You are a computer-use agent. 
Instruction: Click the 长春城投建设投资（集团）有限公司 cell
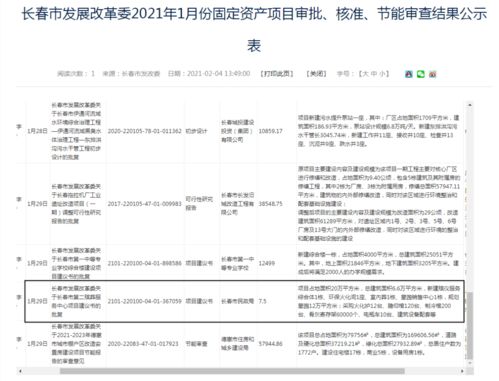tap(237, 131)
